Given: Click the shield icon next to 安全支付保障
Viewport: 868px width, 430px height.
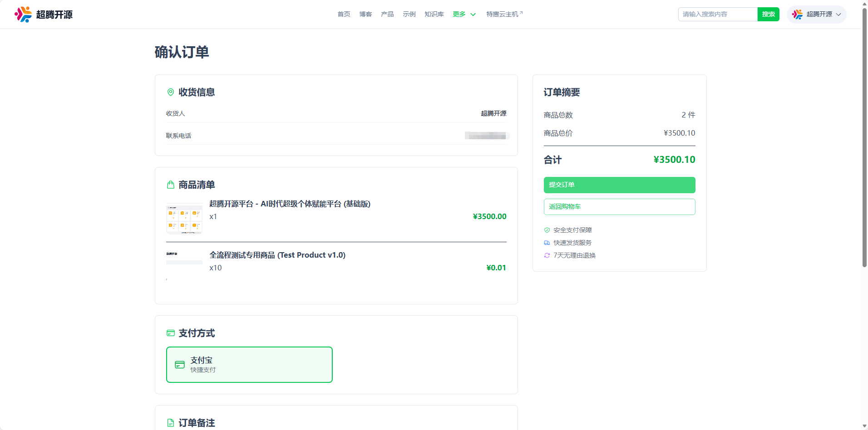Looking at the screenshot, I should 547,230.
